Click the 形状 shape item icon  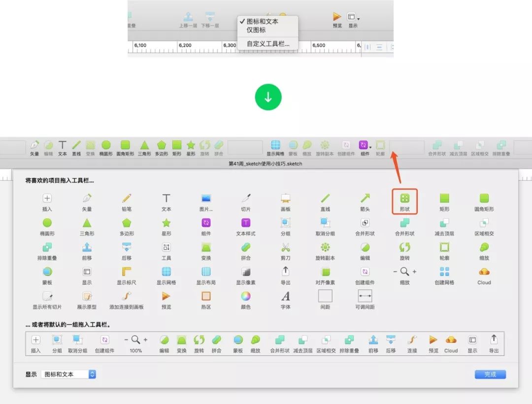click(404, 198)
